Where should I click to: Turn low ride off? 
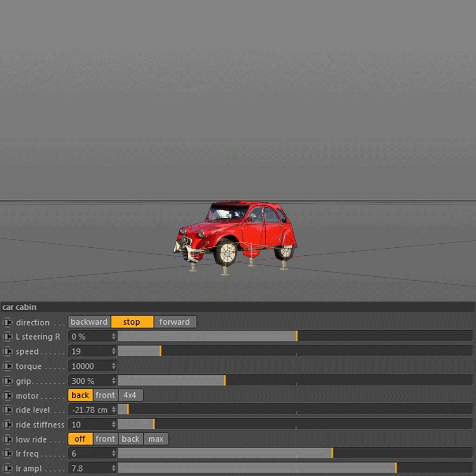[x=81, y=439]
